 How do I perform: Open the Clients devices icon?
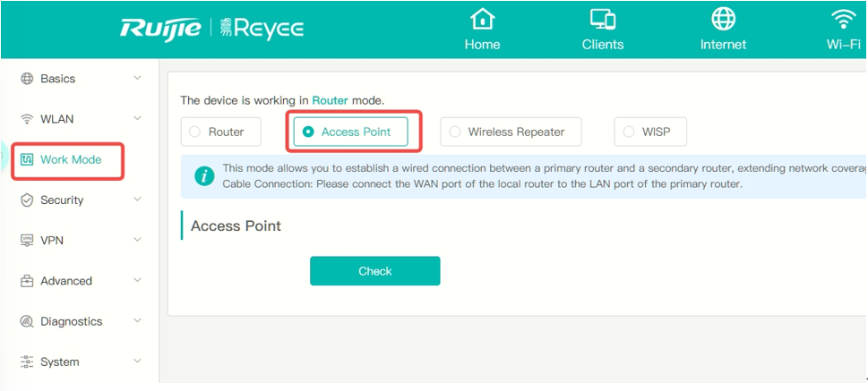[x=602, y=20]
